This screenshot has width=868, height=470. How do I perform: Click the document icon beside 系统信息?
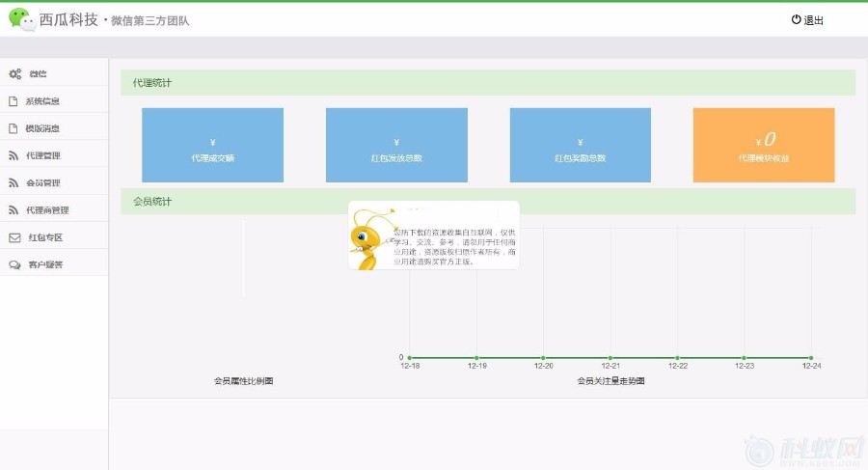[14, 101]
